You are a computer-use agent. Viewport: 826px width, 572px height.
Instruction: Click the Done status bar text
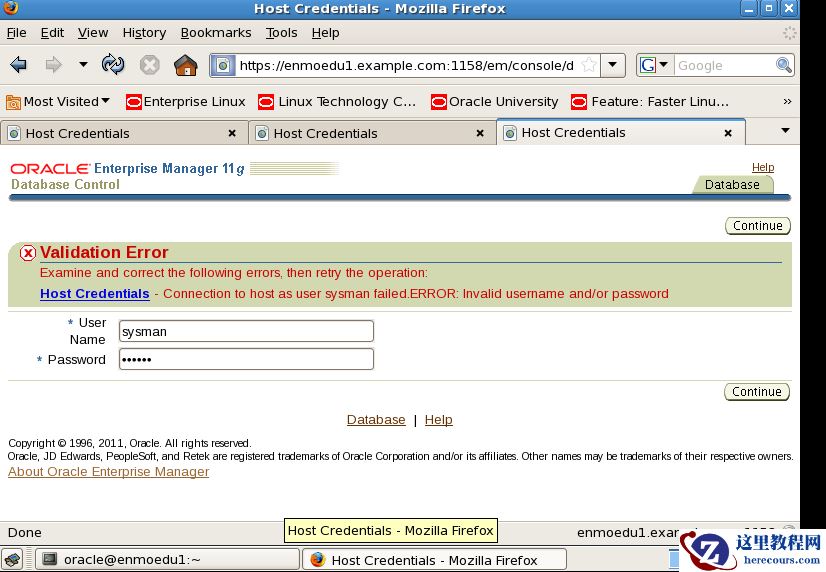coord(25,532)
